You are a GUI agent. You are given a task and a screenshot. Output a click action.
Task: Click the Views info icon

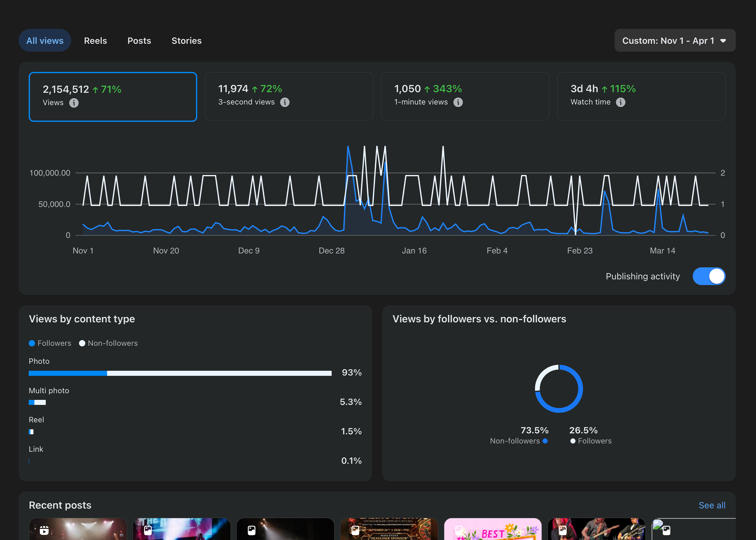pos(74,103)
